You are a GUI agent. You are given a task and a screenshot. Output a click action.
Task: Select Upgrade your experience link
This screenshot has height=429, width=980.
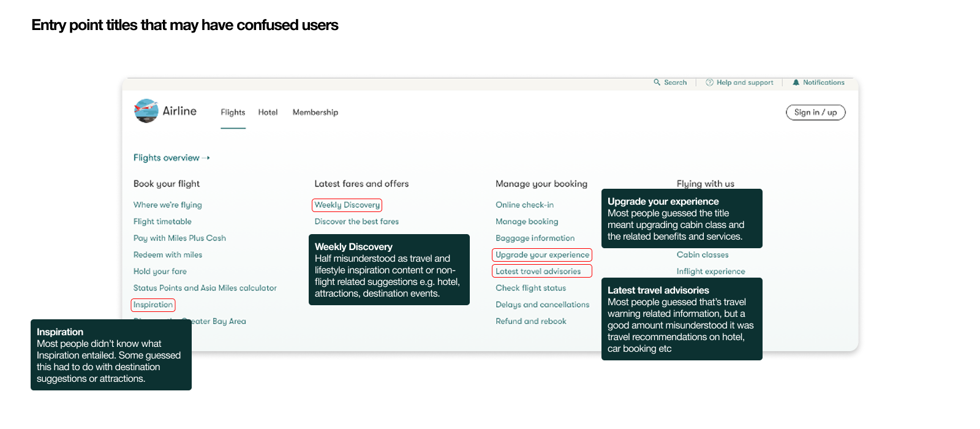(x=542, y=254)
